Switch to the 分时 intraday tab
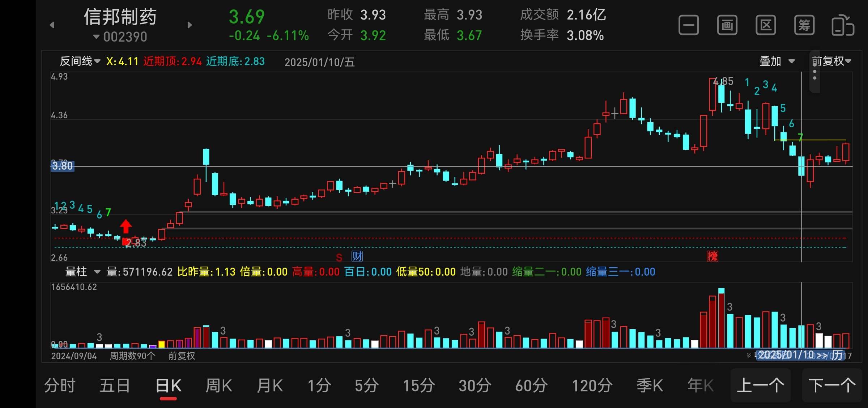Viewport: 868px width, 408px height. [x=60, y=386]
